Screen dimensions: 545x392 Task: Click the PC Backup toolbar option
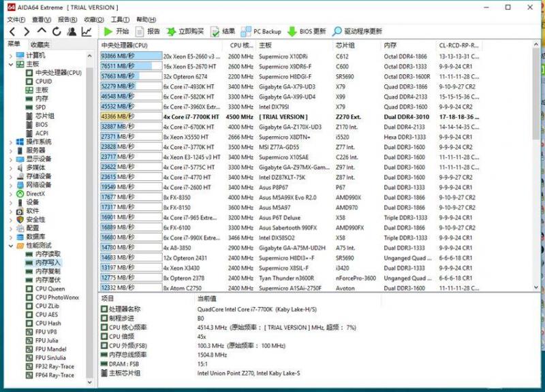pos(260,31)
